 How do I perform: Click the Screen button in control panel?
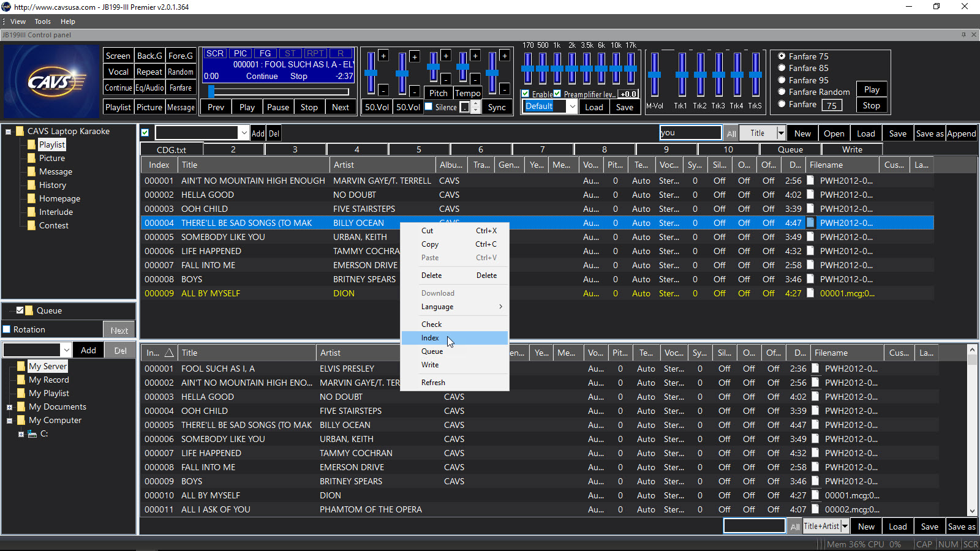point(118,56)
